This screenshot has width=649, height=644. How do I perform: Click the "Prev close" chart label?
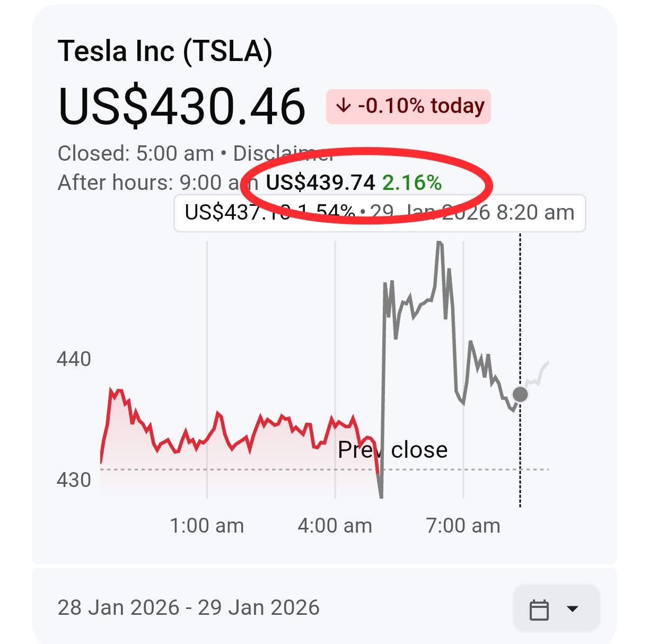[x=393, y=450]
